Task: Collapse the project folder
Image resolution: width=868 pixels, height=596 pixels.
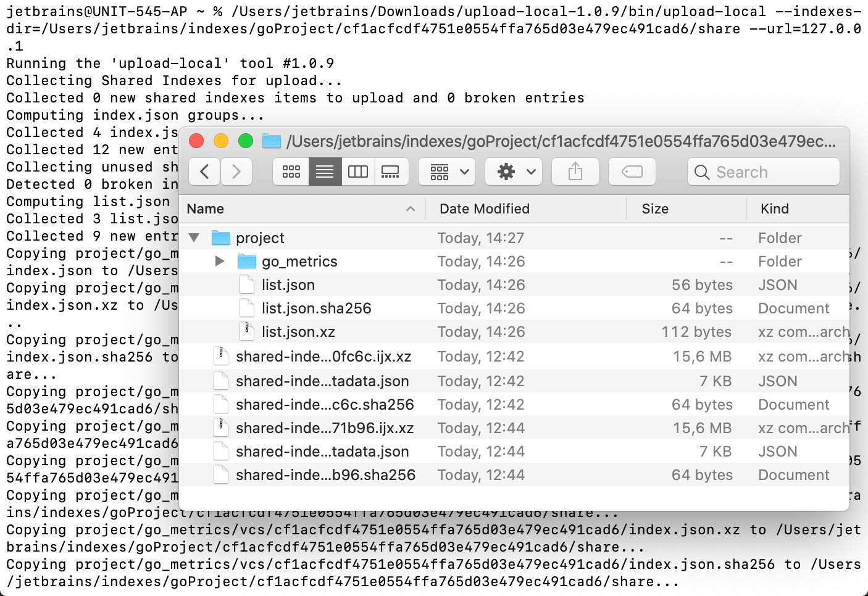Action: pos(194,238)
